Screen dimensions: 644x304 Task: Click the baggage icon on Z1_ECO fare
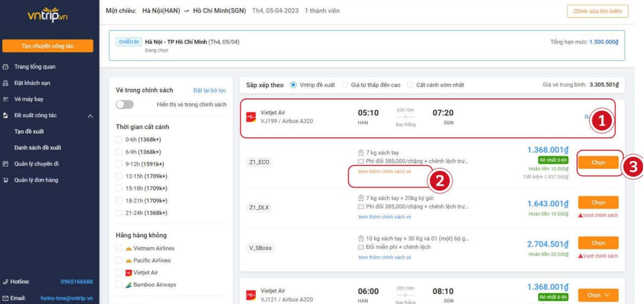[361, 153]
